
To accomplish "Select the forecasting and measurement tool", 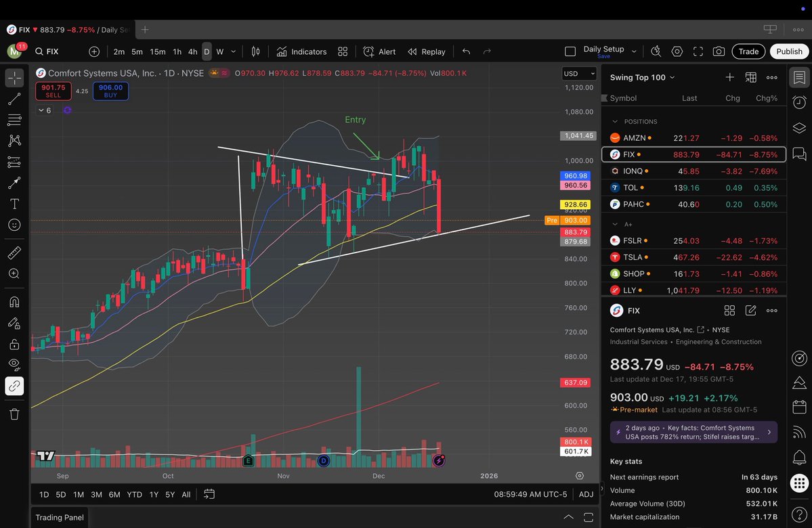I will [14, 162].
